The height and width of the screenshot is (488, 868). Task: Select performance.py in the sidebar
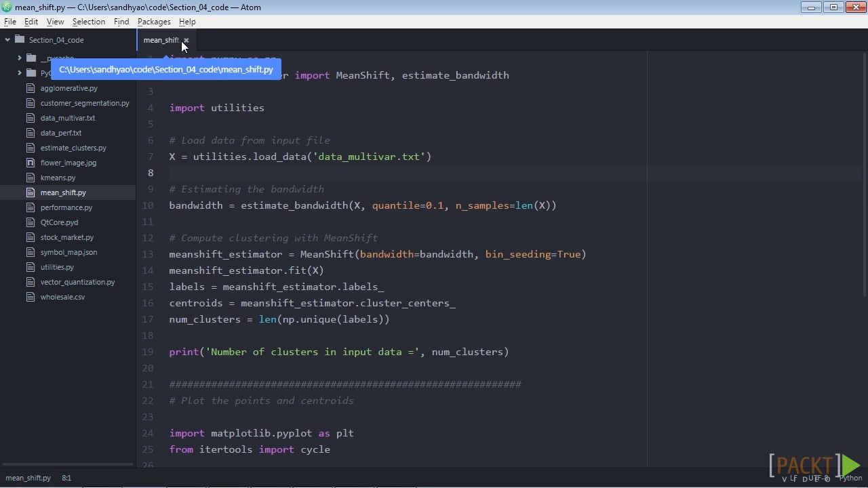(66, 207)
